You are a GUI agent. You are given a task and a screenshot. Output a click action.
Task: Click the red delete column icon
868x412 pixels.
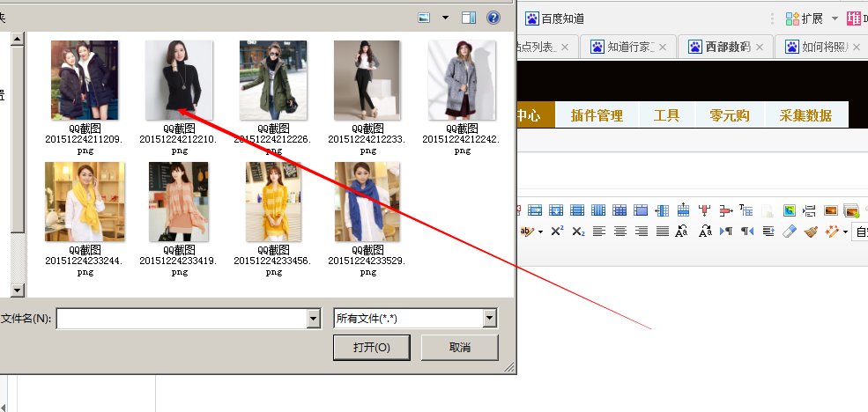[704, 210]
